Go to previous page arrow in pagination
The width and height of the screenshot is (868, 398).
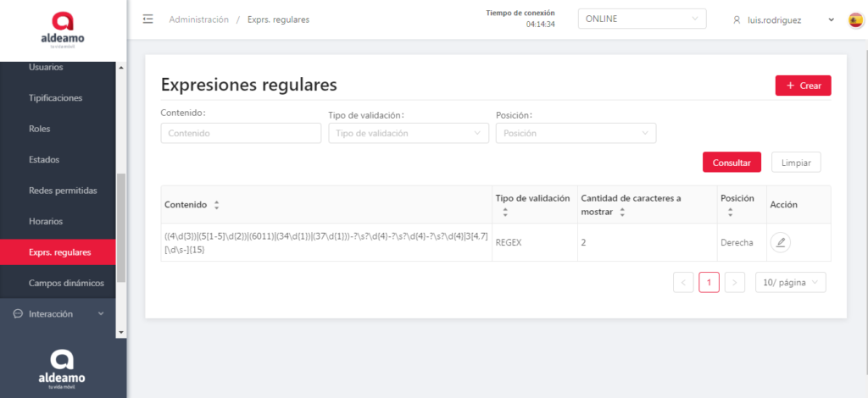pyautogui.click(x=683, y=282)
